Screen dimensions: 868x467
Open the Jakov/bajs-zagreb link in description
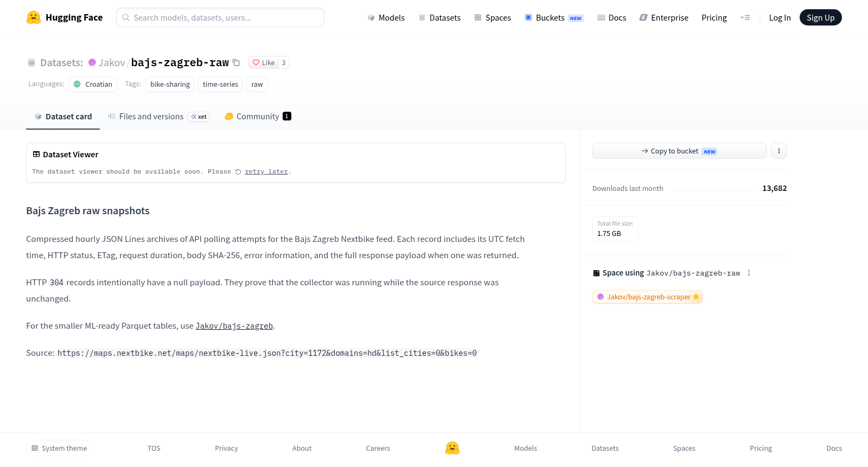234,326
